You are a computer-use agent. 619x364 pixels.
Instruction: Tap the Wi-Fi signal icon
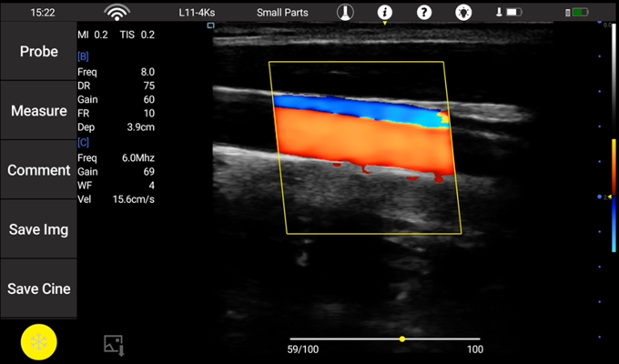[x=117, y=13]
